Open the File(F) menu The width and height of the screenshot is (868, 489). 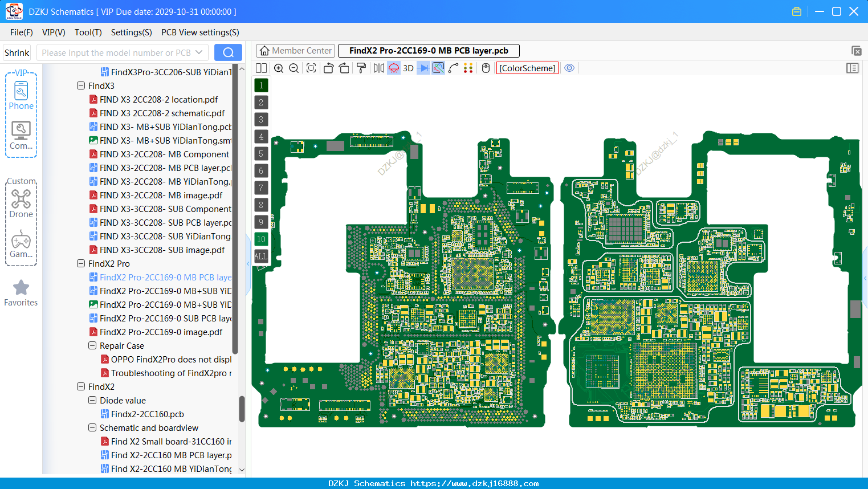[x=22, y=32]
